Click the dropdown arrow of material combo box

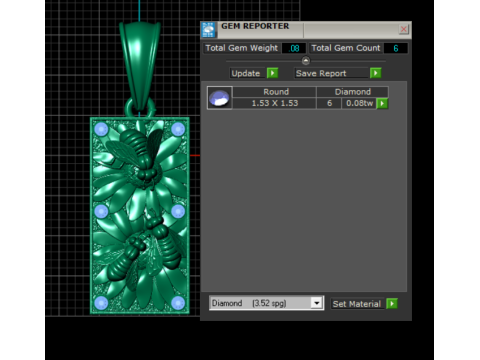click(x=316, y=303)
